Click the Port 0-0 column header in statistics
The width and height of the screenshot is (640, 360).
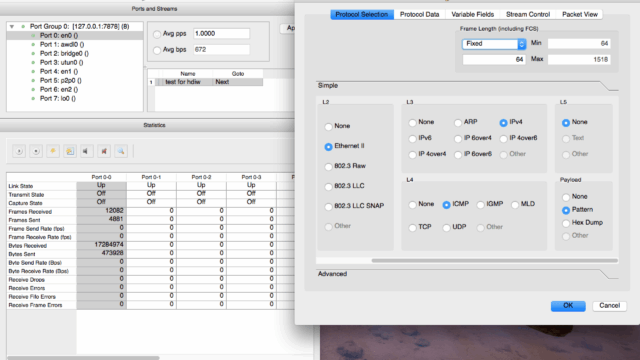click(x=101, y=177)
